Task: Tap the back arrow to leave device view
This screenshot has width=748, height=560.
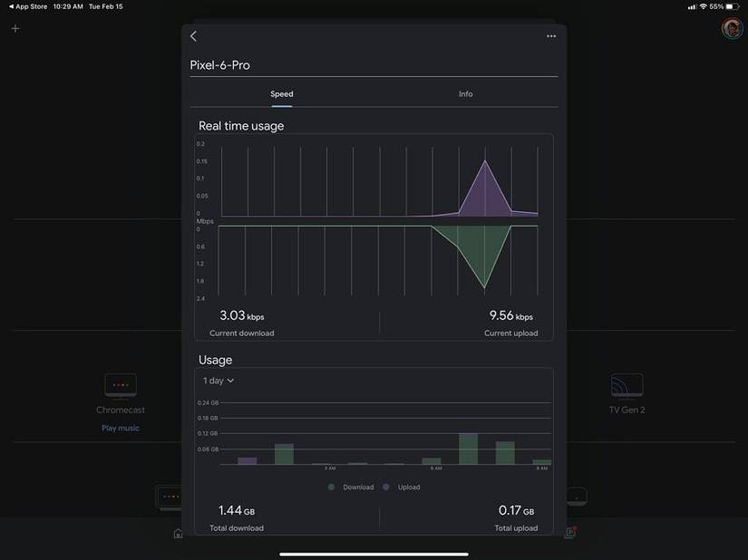Action: 193,35
